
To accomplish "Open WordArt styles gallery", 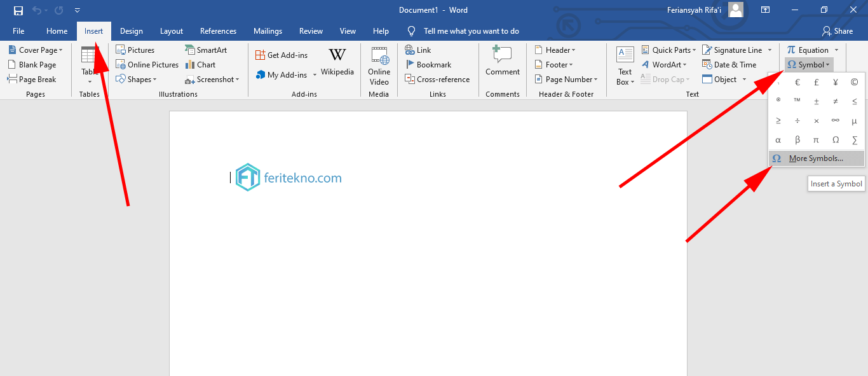I will [664, 65].
